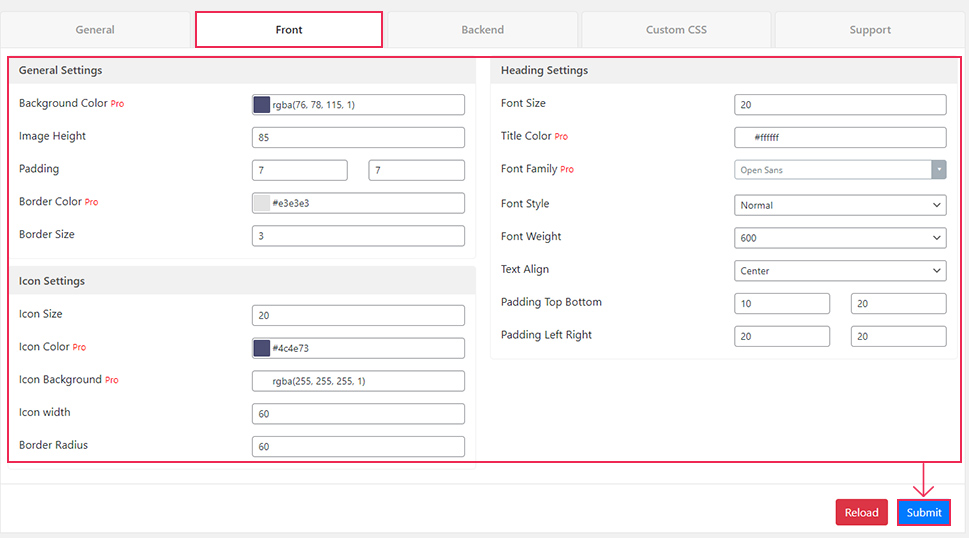Select the Custom CSS tab
Image resolution: width=969 pixels, height=538 pixels.
pyautogui.click(x=676, y=30)
